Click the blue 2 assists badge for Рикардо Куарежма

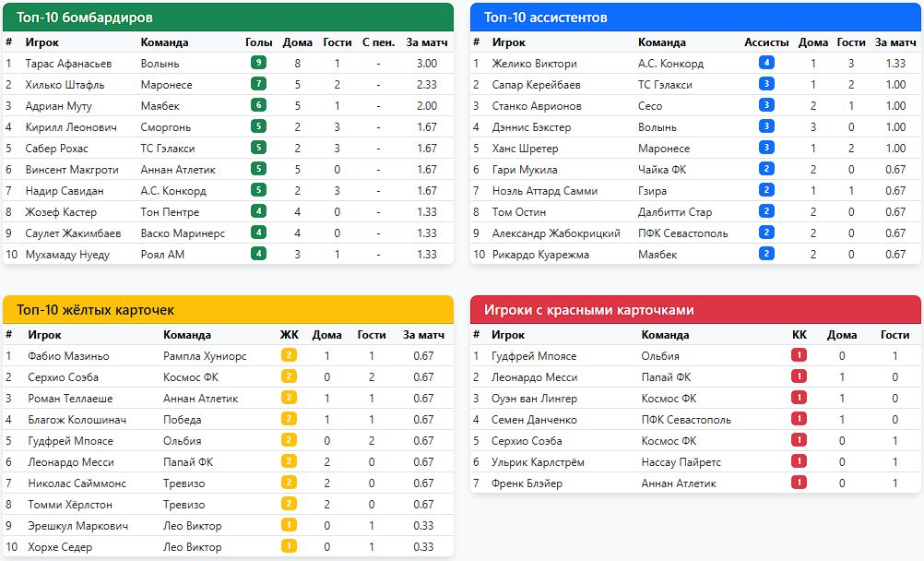(766, 255)
